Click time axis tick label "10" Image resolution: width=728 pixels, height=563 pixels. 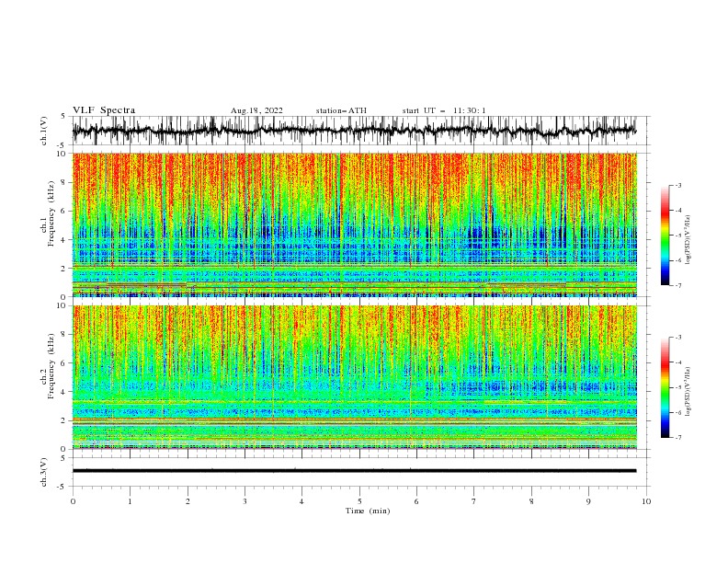point(646,501)
